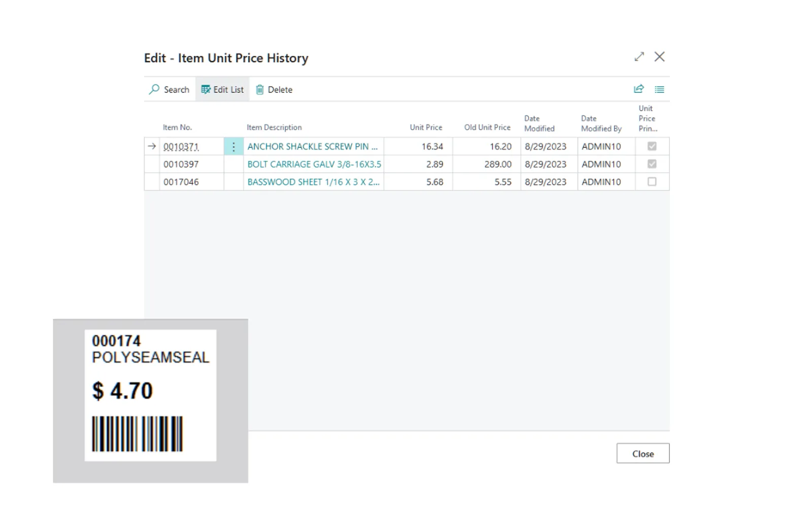Click POLYSEAMSEAL text on the price label

pyautogui.click(x=150, y=358)
